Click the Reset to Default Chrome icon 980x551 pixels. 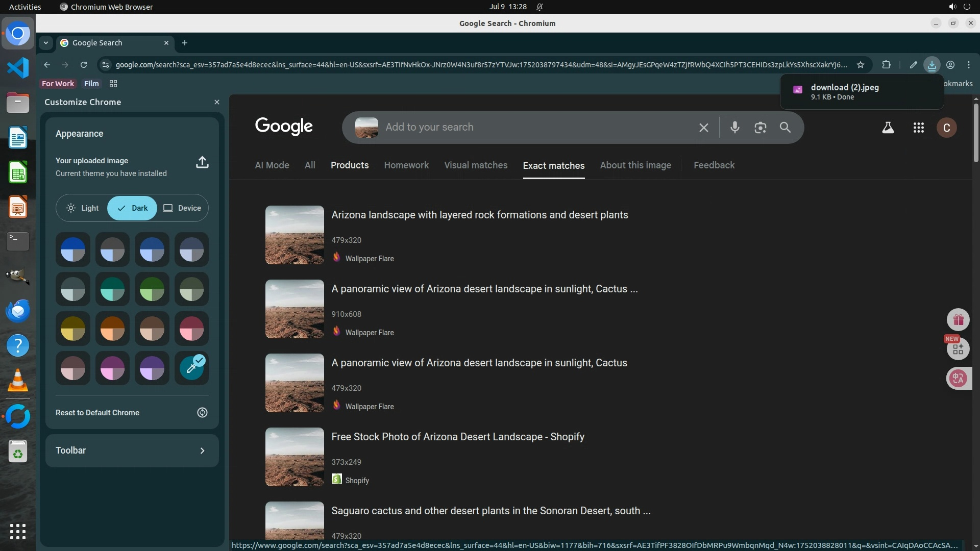(202, 413)
